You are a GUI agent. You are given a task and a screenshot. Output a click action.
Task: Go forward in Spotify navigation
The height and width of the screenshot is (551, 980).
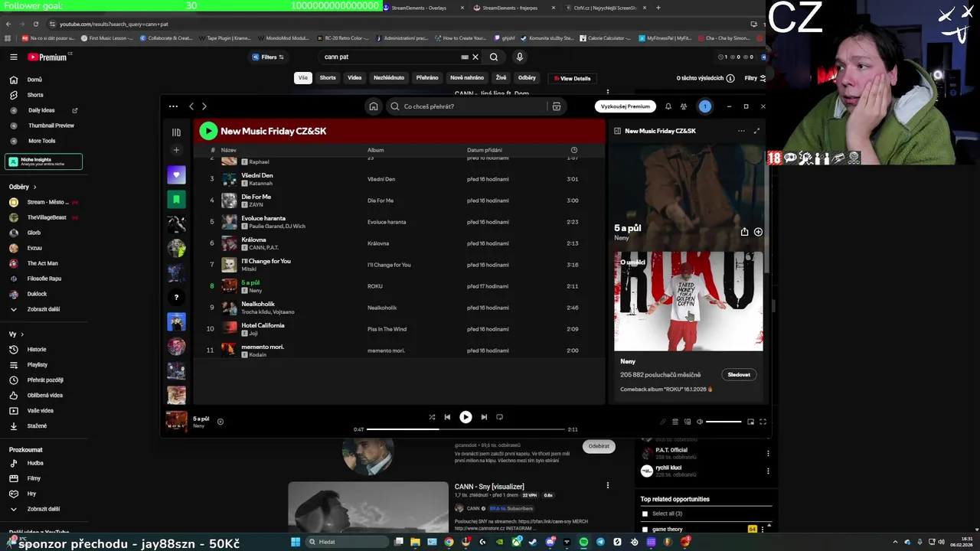(x=204, y=106)
